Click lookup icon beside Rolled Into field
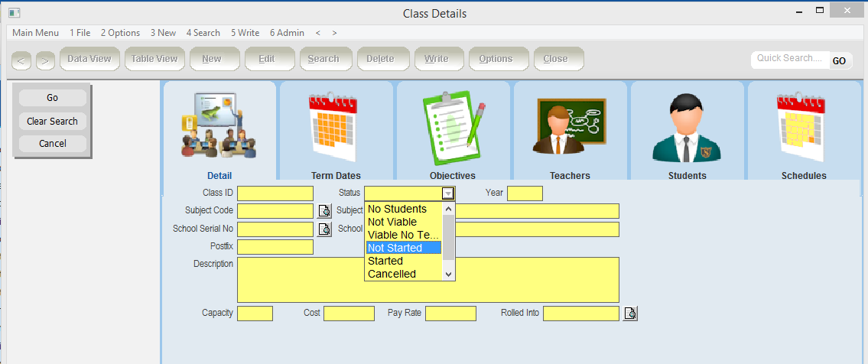This screenshot has width=868, height=364. click(x=629, y=314)
